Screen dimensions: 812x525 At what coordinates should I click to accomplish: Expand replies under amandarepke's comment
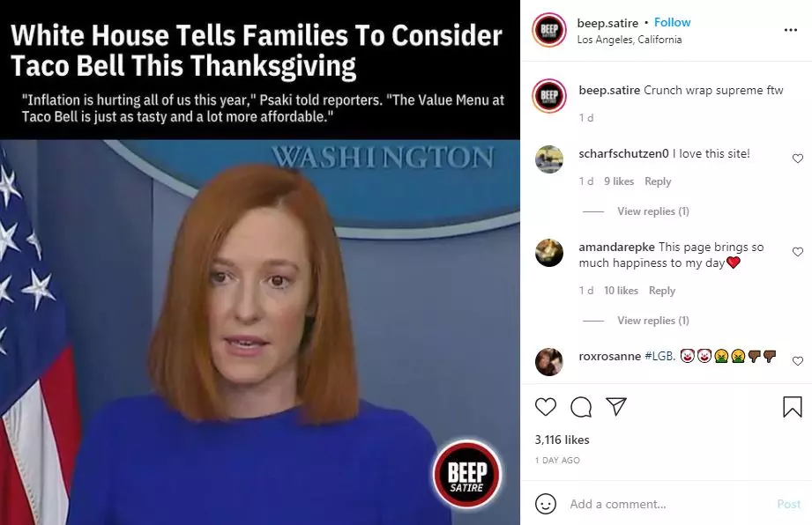(x=653, y=320)
